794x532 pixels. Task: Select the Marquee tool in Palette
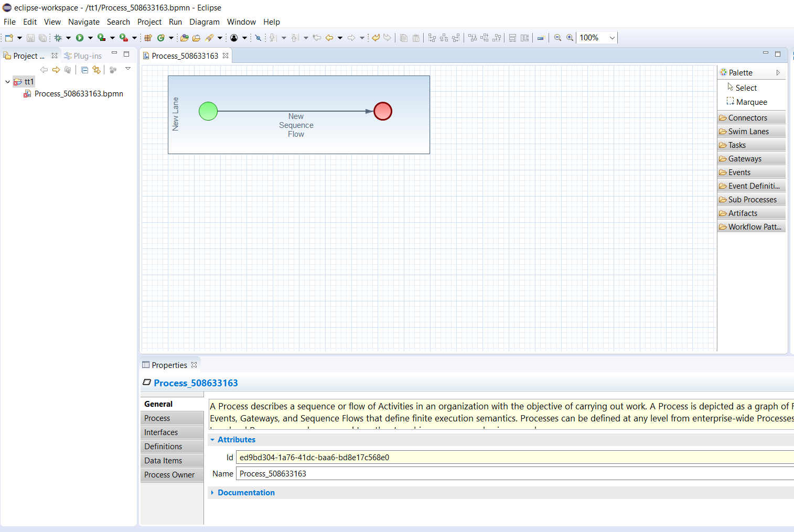tap(746, 102)
